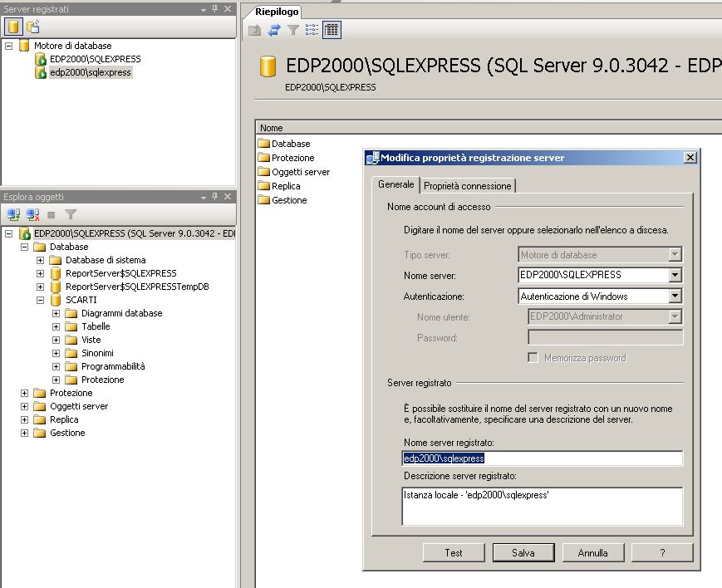Expand the Gestione folder in Esplora oggetti
722x588 pixels.
coord(24,434)
